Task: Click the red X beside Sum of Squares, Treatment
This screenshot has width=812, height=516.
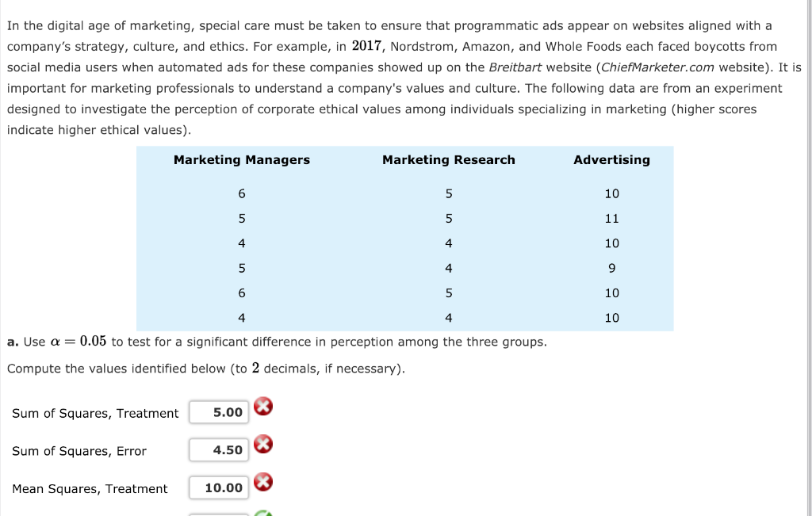Action: tap(262, 407)
